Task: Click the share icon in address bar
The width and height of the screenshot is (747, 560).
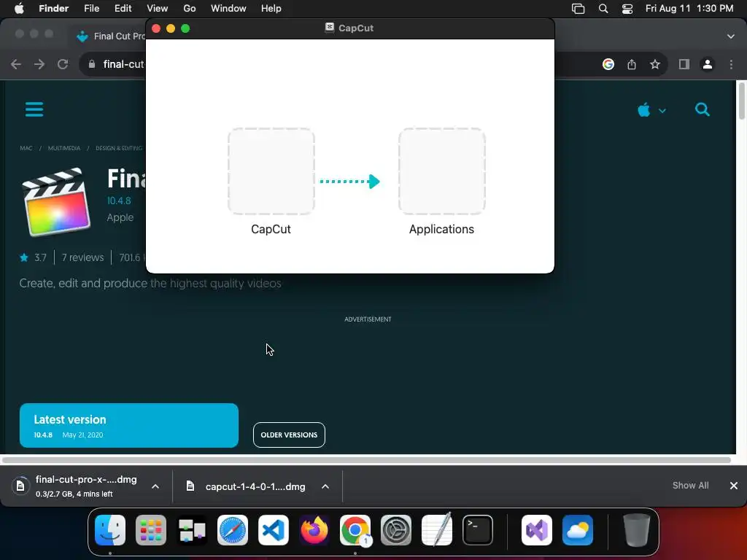Action: click(x=632, y=64)
